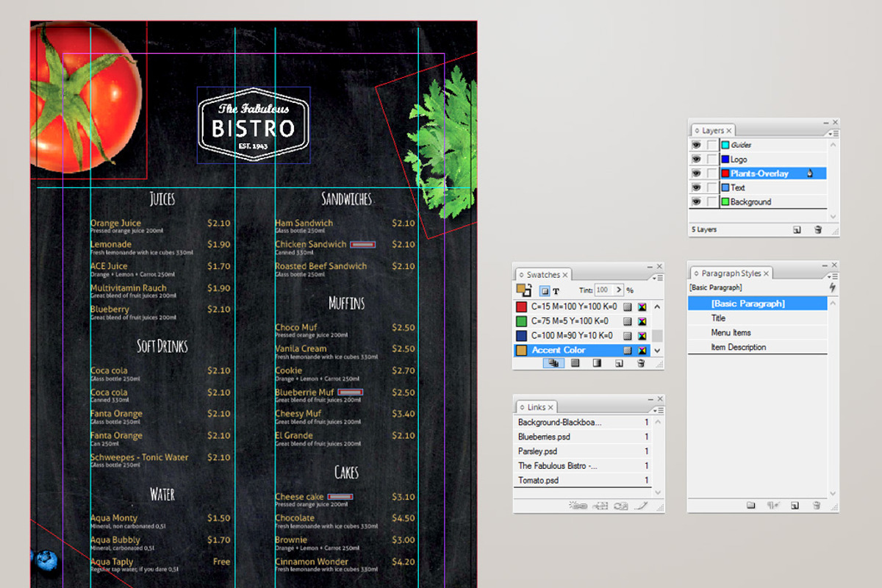Choose the blue C=100 M=90 Y=10 swatch

tap(582, 335)
